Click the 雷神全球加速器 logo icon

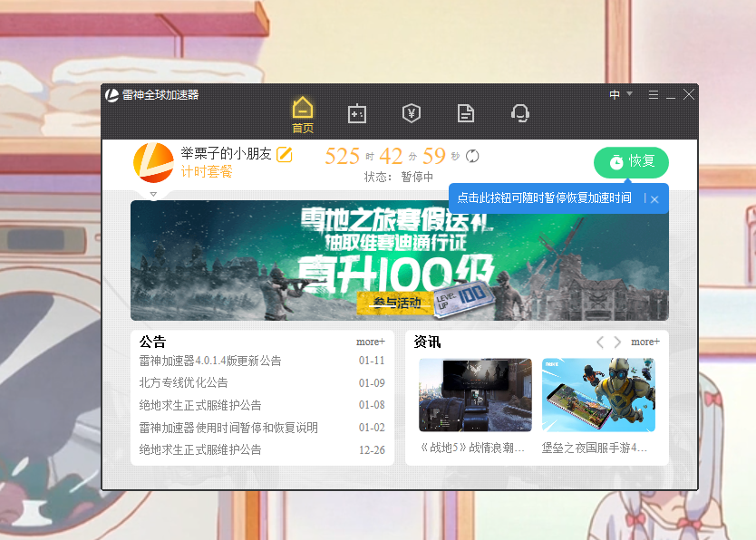(x=111, y=95)
